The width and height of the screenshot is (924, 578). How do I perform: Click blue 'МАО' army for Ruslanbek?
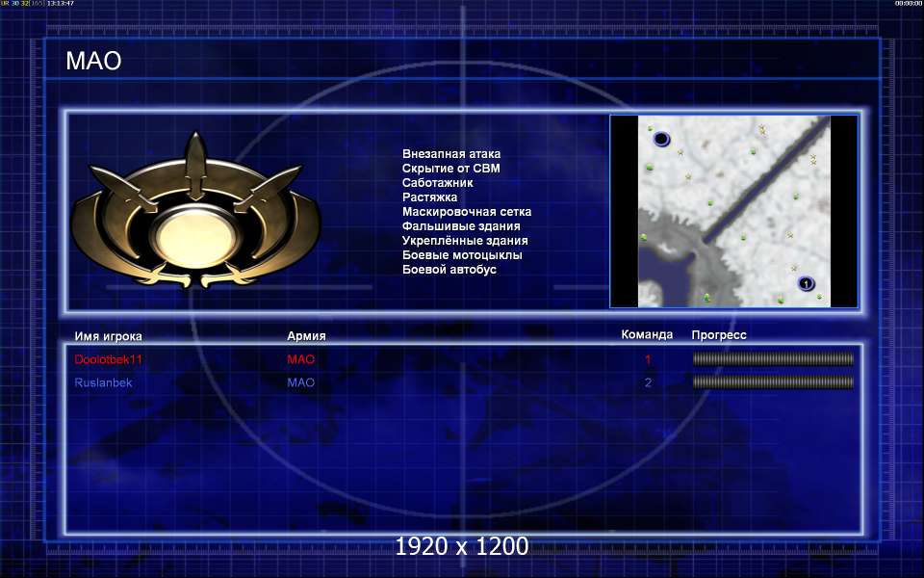300,382
